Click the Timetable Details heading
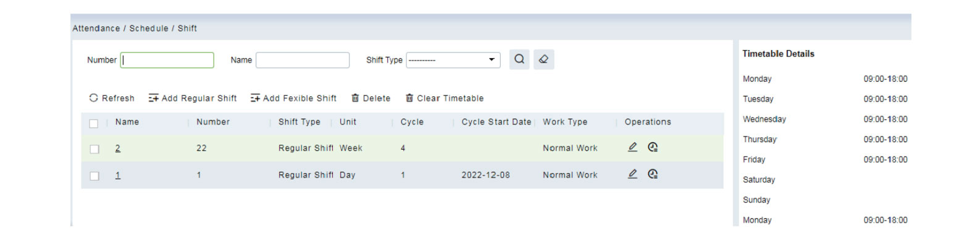This screenshot has height=241, width=980. (778, 54)
